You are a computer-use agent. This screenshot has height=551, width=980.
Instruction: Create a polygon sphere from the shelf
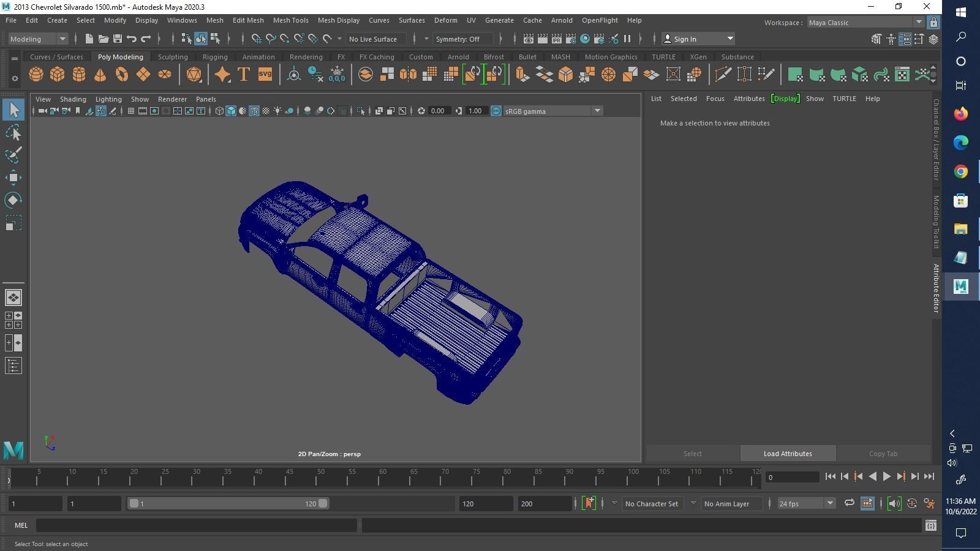(x=36, y=75)
